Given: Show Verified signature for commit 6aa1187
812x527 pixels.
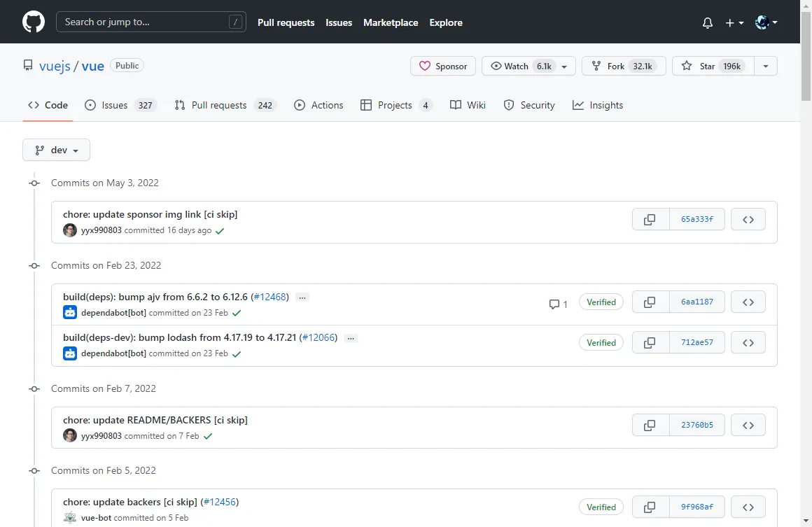Looking at the screenshot, I should coord(601,302).
